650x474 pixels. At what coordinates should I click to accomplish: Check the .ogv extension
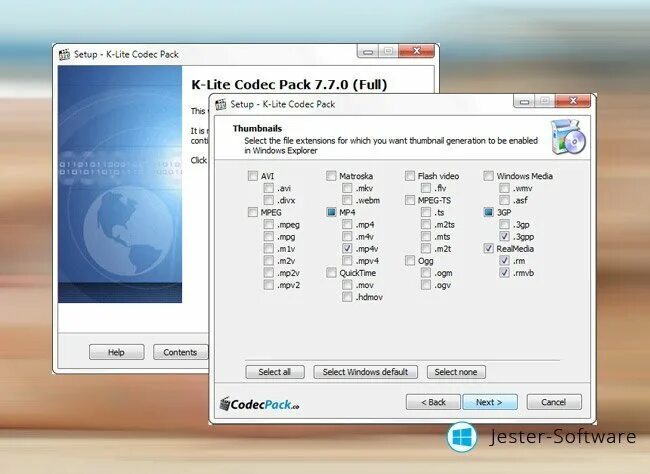click(x=426, y=284)
